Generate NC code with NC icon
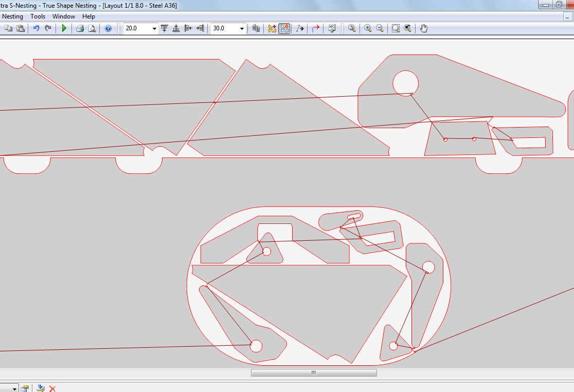 (x=332, y=28)
